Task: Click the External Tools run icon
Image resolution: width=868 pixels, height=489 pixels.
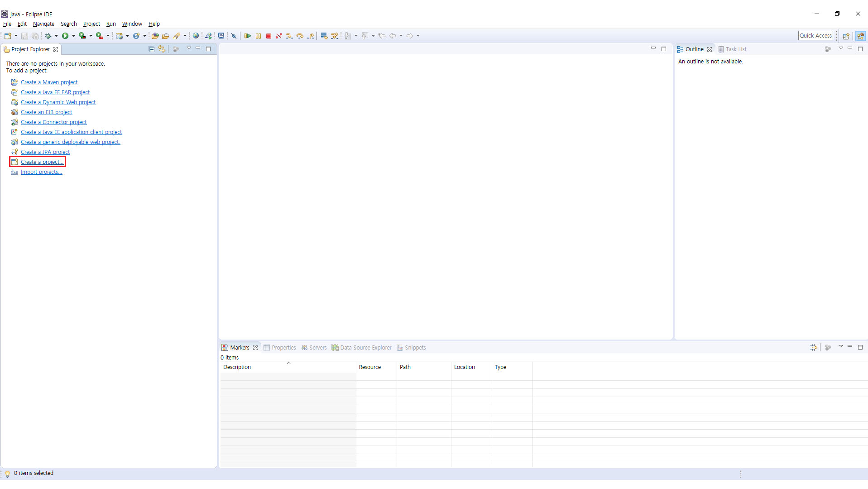Action: click(x=100, y=36)
